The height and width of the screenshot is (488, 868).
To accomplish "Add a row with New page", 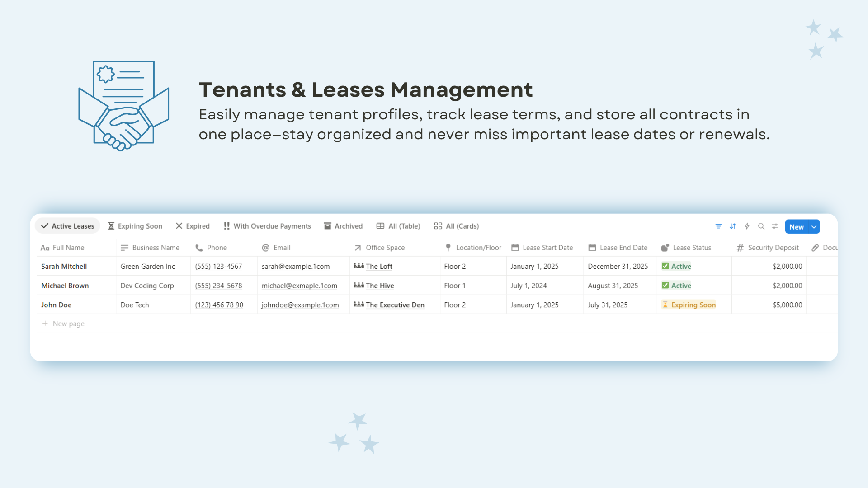I will [63, 324].
